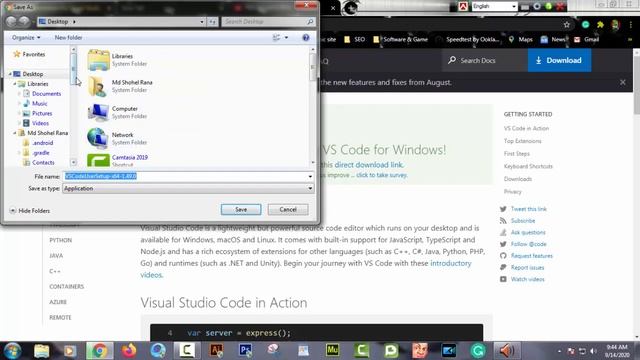Image resolution: width=640 pixels, height=360 pixels.
Task: Click the Help question mark icon
Action: [306, 38]
